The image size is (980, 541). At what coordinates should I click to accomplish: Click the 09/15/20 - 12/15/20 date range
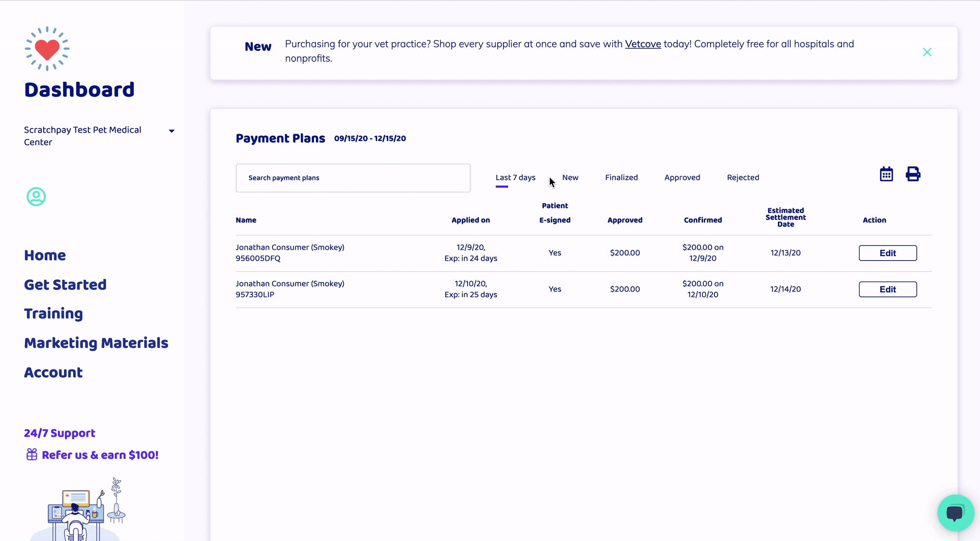tap(370, 138)
